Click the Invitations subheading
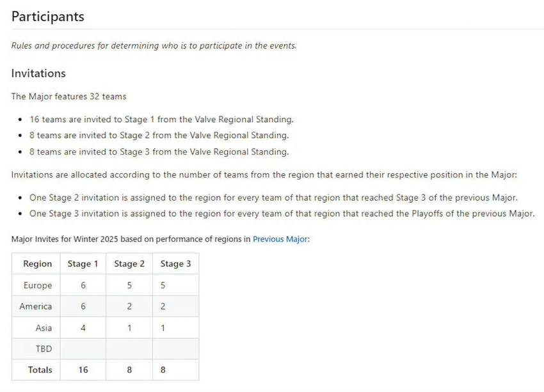The height and width of the screenshot is (392, 544). [38, 73]
